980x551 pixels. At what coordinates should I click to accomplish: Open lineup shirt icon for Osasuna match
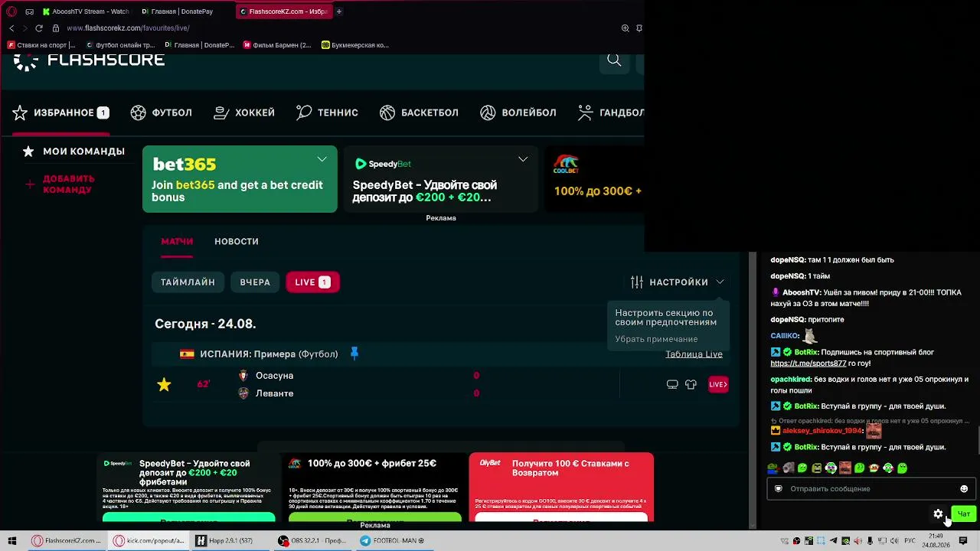tap(691, 384)
